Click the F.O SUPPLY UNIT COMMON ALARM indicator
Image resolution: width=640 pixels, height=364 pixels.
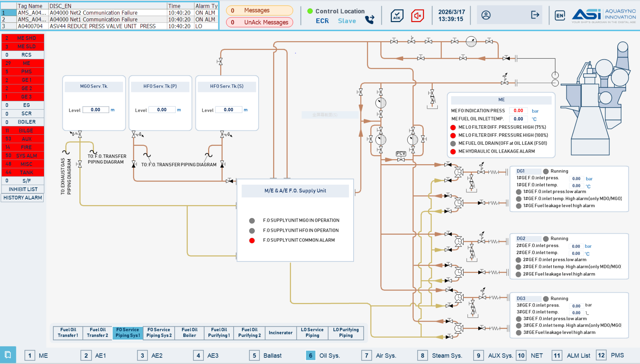[252, 241]
